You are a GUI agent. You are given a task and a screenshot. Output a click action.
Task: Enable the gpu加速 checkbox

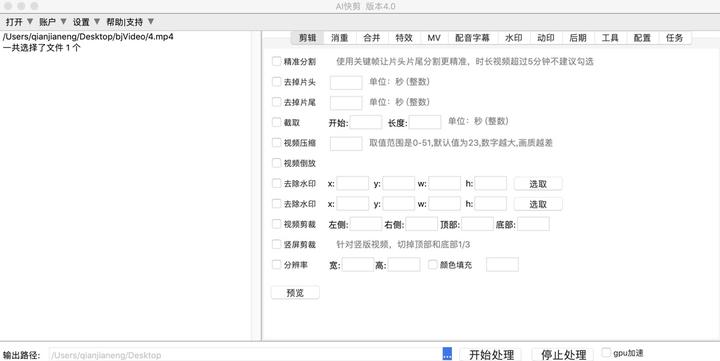(606, 353)
